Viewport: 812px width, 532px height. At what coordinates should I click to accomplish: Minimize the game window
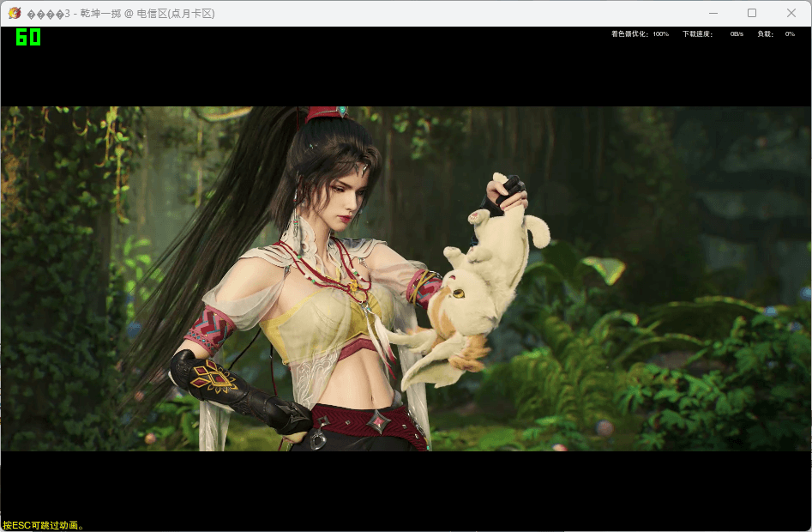point(713,13)
